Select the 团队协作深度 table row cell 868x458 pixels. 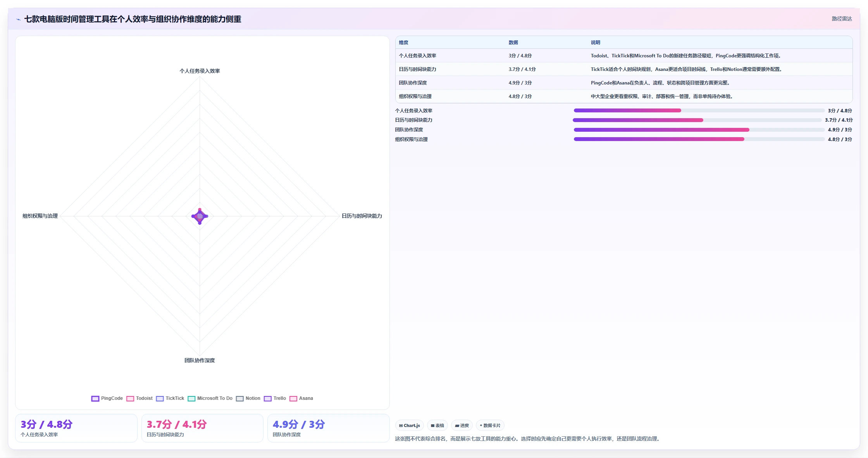[x=413, y=83]
